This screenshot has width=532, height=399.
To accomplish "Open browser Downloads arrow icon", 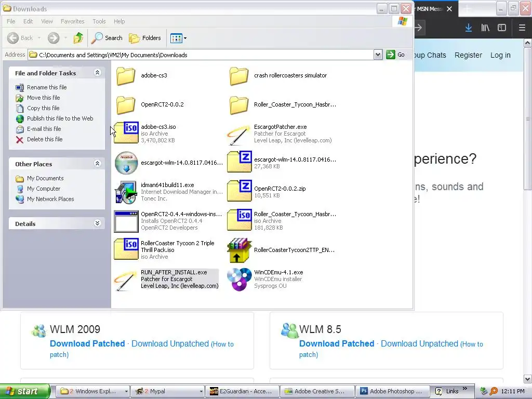I will 469,28.
